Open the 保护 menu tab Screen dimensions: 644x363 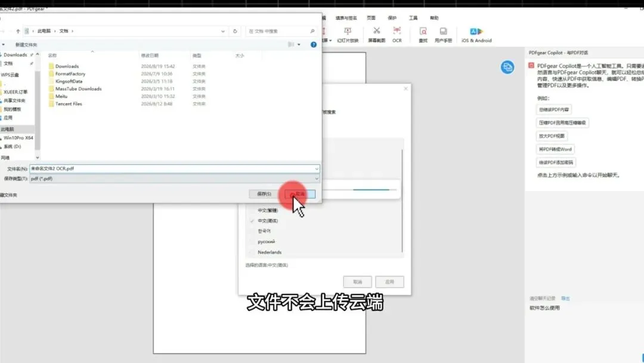click(392, 18)
